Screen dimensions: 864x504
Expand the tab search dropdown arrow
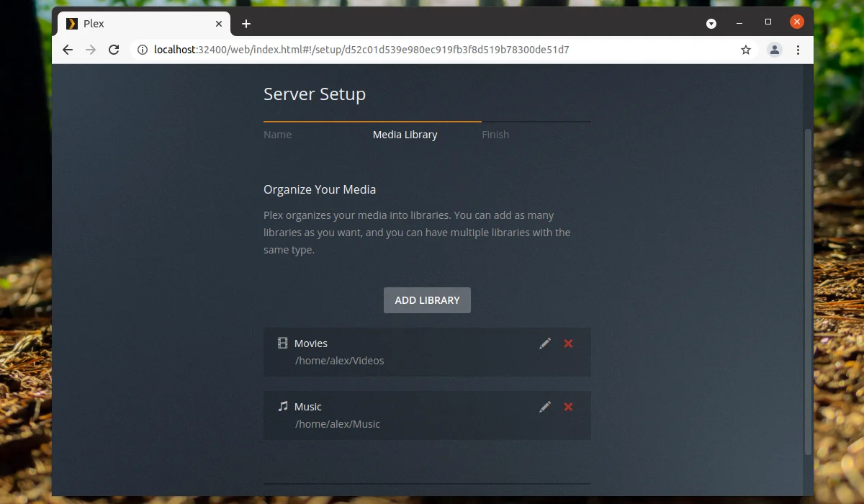pos(711,23)
